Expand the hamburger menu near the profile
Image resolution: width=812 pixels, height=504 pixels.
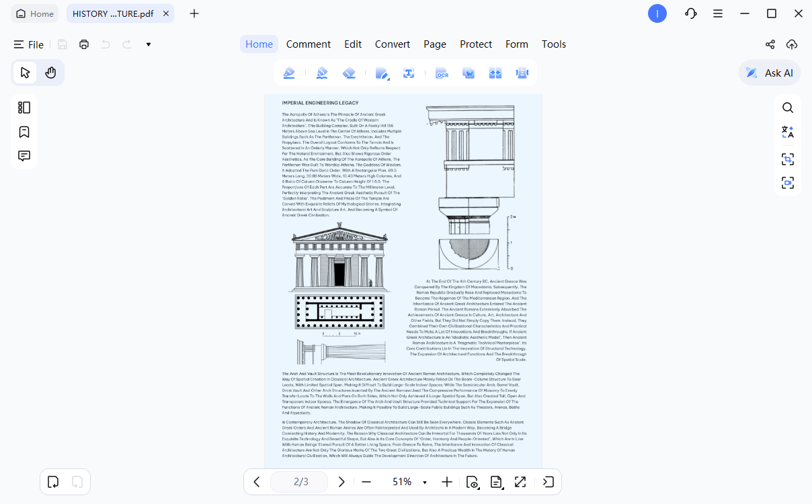coord(718,13)
